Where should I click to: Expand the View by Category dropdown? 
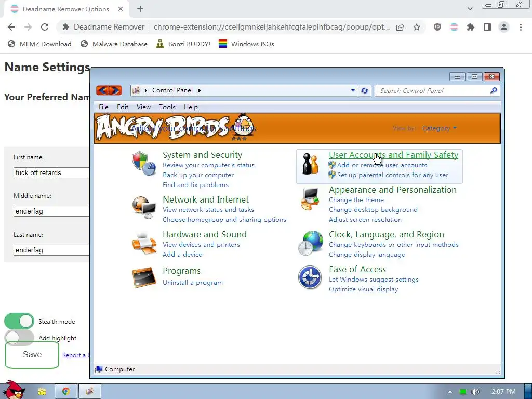440,128
